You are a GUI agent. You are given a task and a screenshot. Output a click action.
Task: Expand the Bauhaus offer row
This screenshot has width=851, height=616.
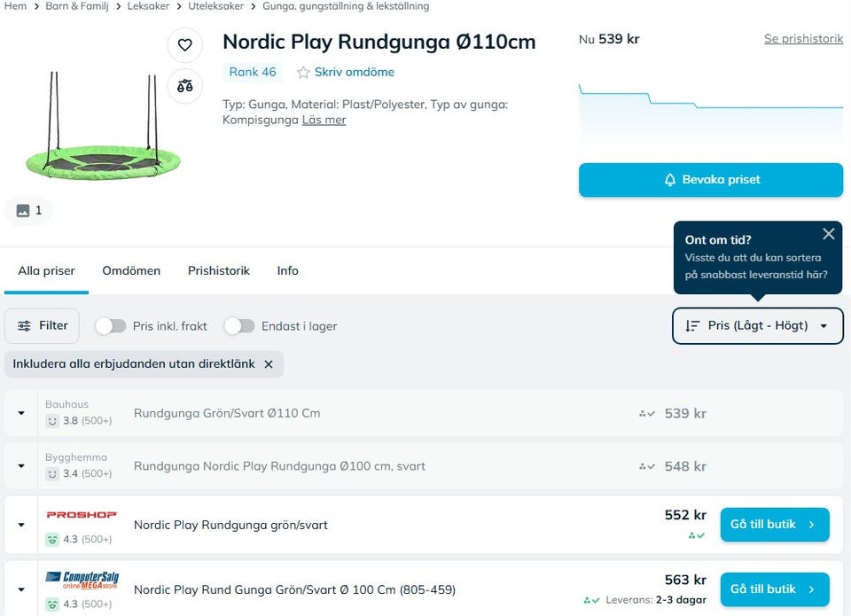(x=21, y=414)
